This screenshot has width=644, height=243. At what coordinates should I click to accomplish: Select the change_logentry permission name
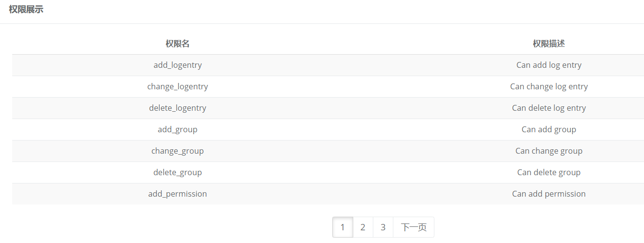click(x=177, y=86)
